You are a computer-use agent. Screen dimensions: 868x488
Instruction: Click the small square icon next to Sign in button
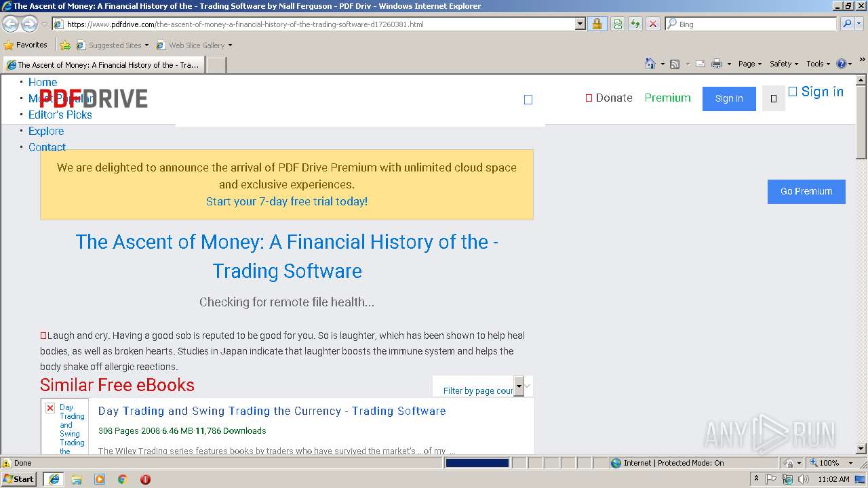point(774,99)
